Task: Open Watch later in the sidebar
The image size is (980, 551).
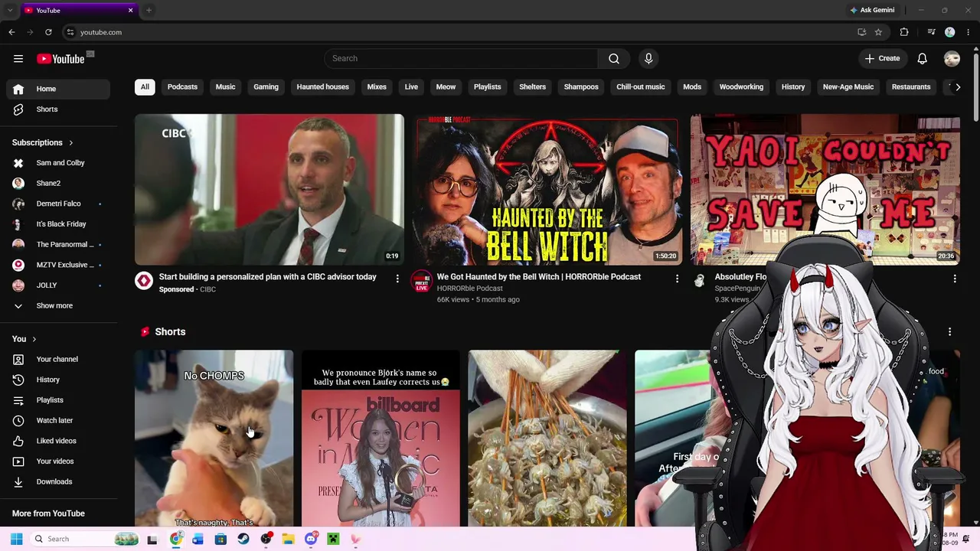Action: click(x=58, y=420)
